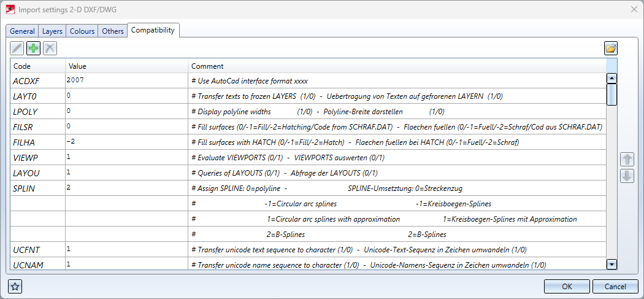Click the delete entry X icon
This screenshot has width=644, height=299.
coord(50,48)
